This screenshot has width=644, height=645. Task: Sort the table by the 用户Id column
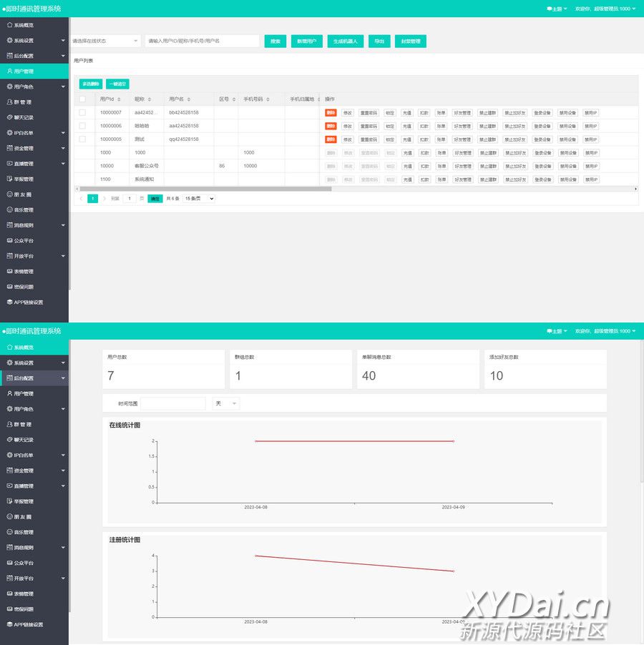(x=119, y=99)
